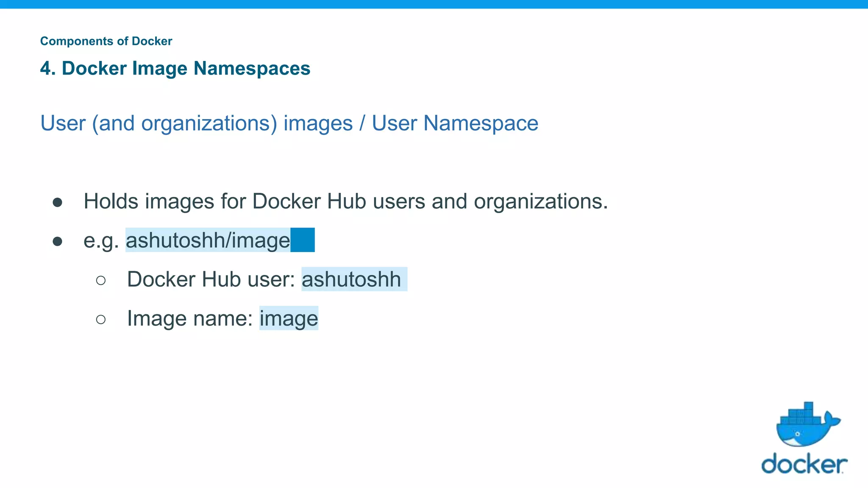
Task: Click the solid blue square after ashutoshh/image
Action: click(x=303, y=240)
